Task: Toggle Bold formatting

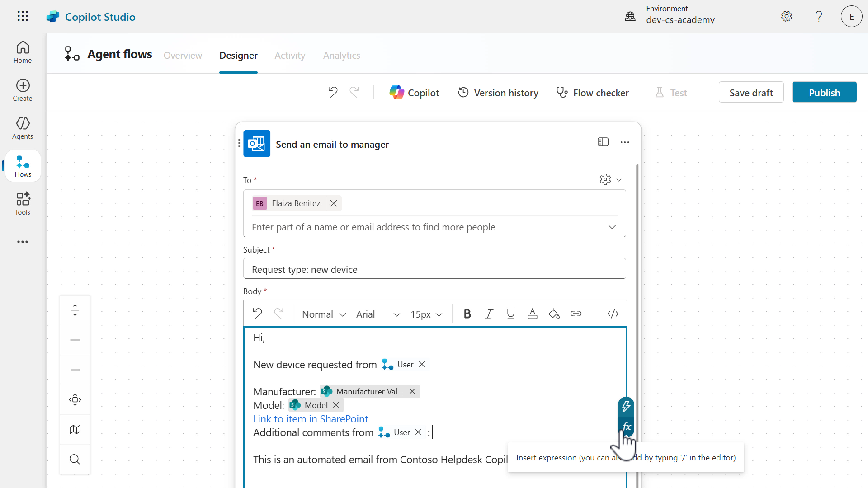Action: [467, 314]
